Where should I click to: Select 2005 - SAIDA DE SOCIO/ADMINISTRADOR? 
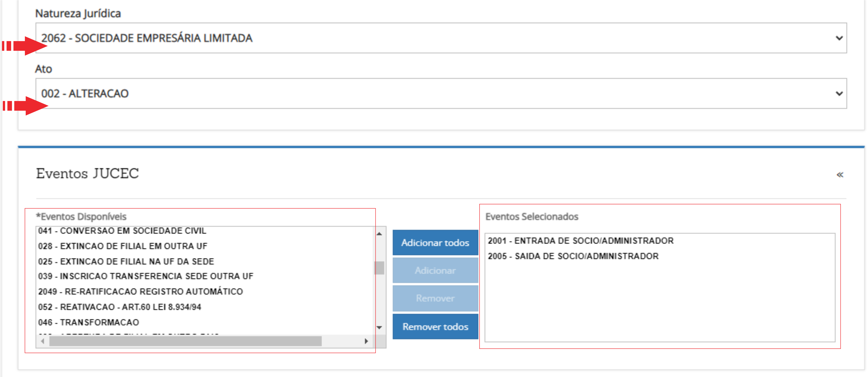(x=573, y=256)
